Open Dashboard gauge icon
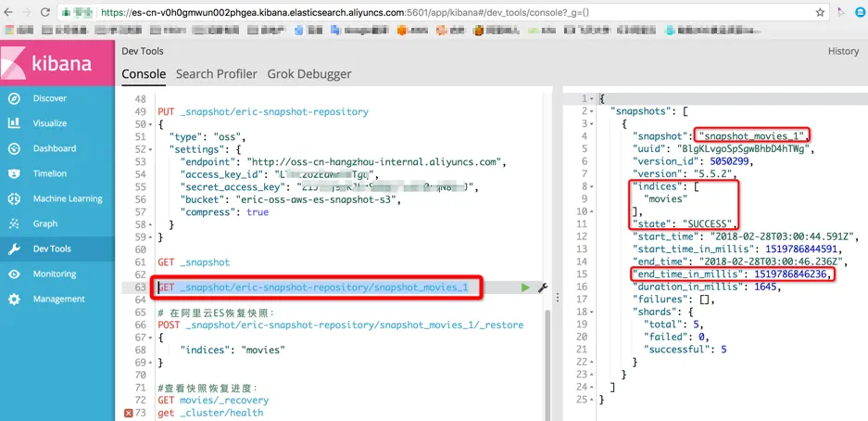The height and width of the screenshot is (421, 868). pos(14,148)
